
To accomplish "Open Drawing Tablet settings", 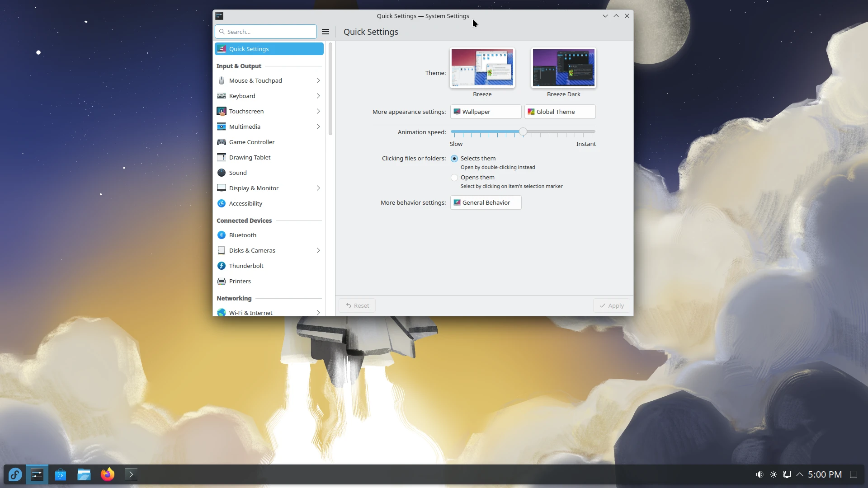I will pyautogui.click(x=250, y=157).
